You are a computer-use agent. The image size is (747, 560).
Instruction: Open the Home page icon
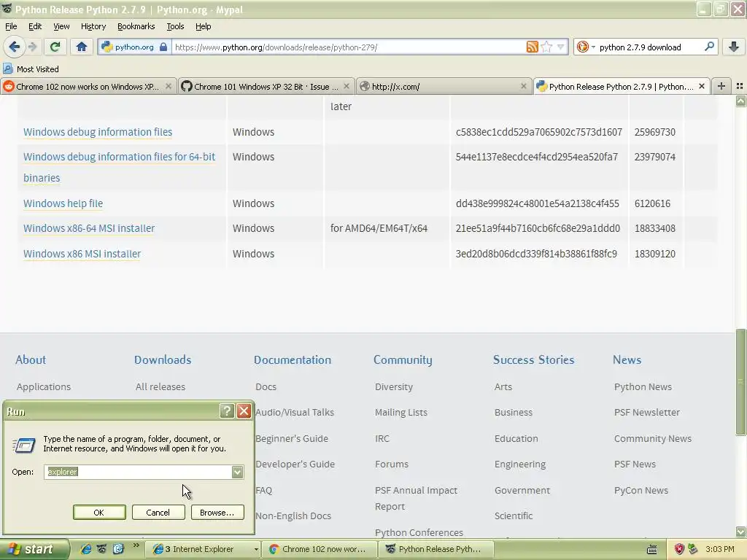tap(82, 47)
